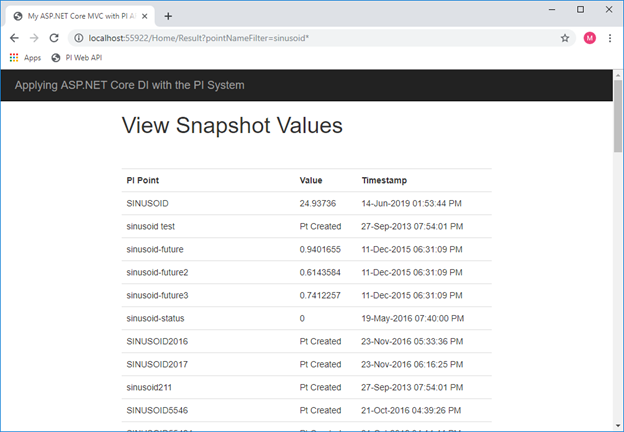624x432 pixels.
Task: Maximize the browser window
Action: [580, 9]
